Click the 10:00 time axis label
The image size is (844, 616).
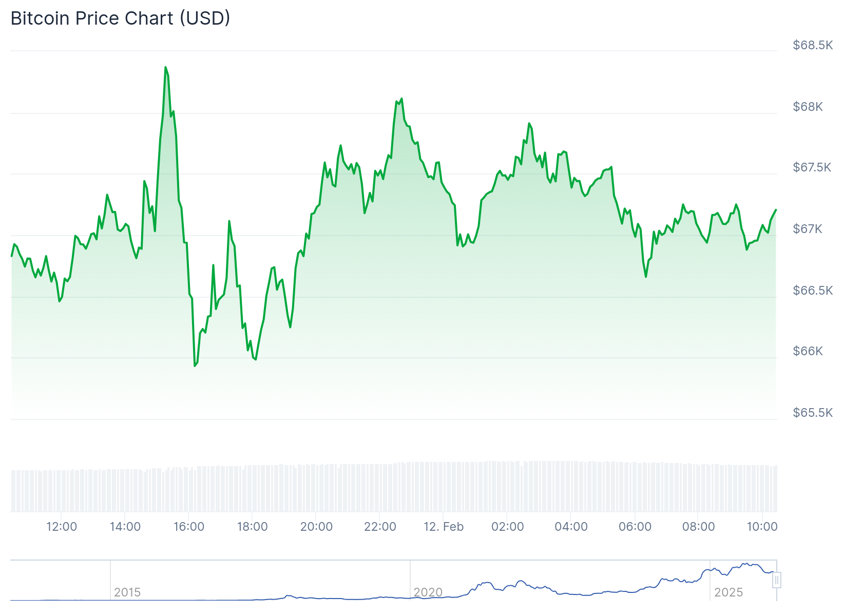point(762,527)
